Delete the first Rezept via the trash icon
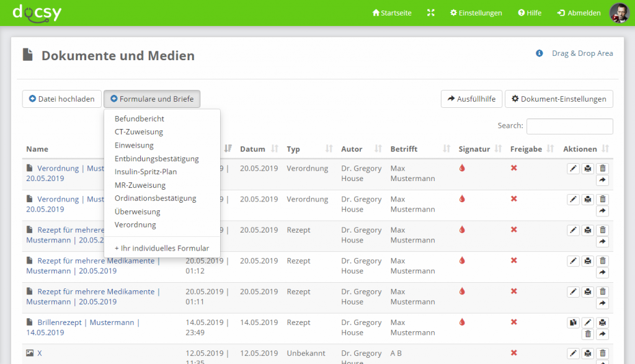This screenshot has height=364, width=635. (602, 230)
